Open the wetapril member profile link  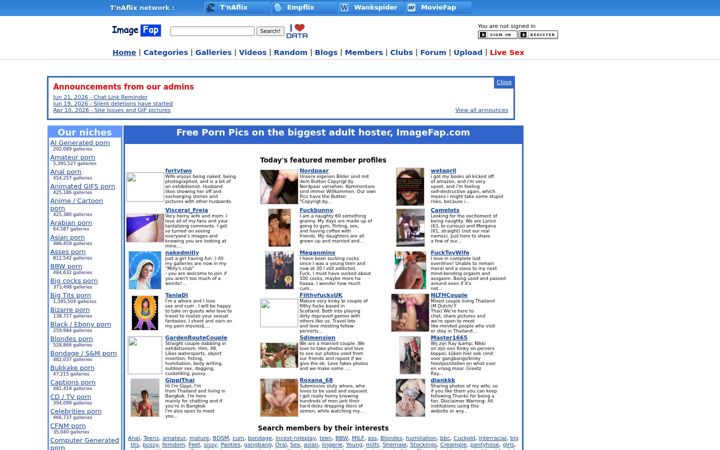coord(444,170)
